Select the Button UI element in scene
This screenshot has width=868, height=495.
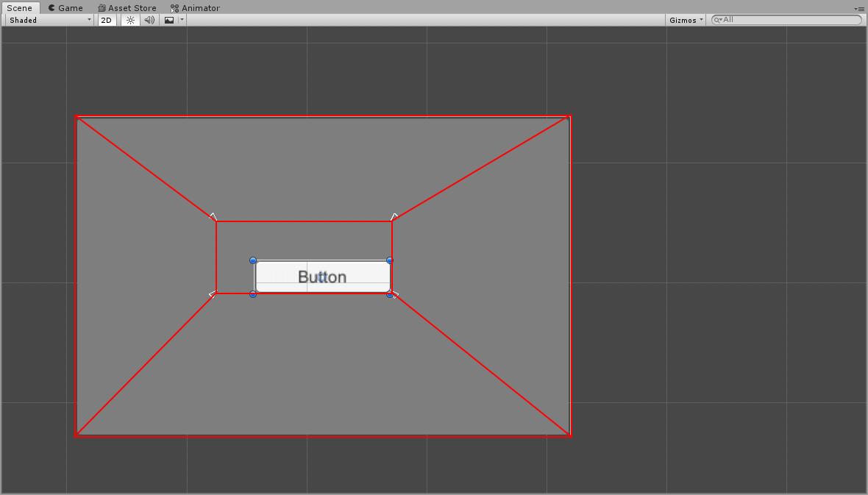click(x=322, y=277)
